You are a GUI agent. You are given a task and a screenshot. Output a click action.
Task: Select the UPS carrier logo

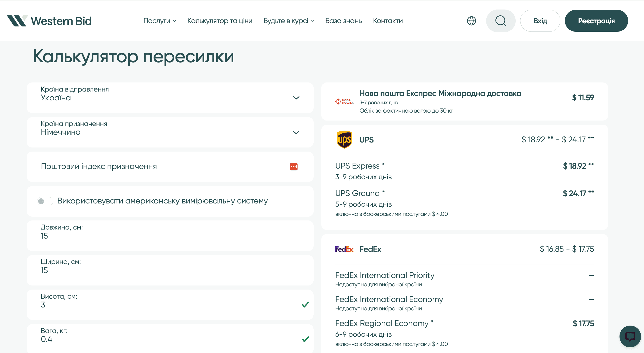(x=344, y=140)
